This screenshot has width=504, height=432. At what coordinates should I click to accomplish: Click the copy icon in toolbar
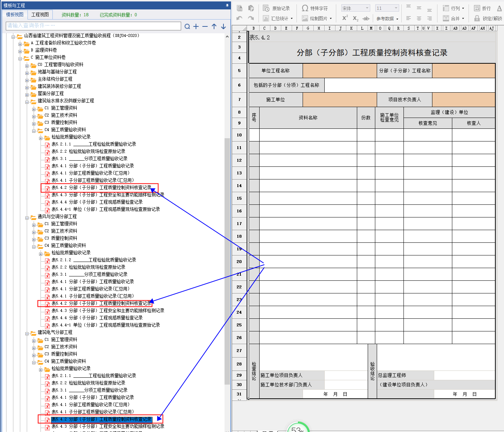pos(239,8)
